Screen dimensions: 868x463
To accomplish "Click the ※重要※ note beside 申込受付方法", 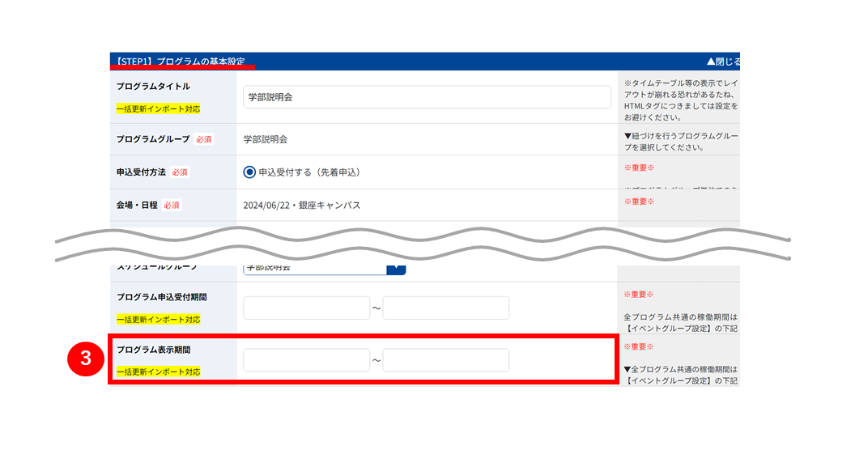I will (639, 168).
